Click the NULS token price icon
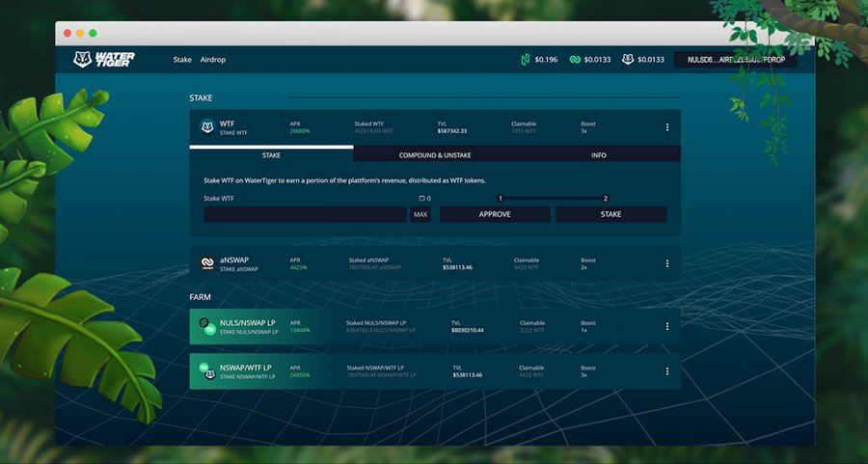 [x=526, y=59]
